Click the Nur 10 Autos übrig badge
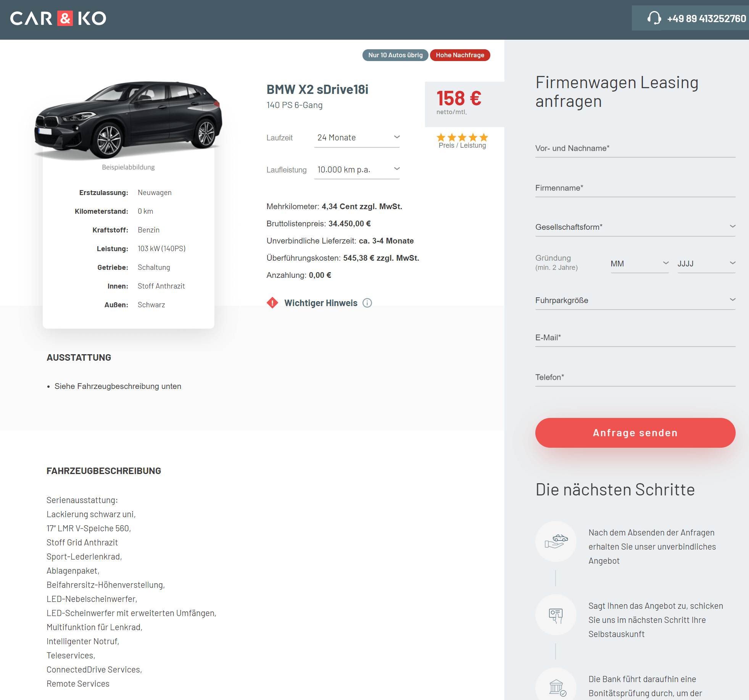The width and height of the screenshot is (749, 700). [x=395, y=55]
